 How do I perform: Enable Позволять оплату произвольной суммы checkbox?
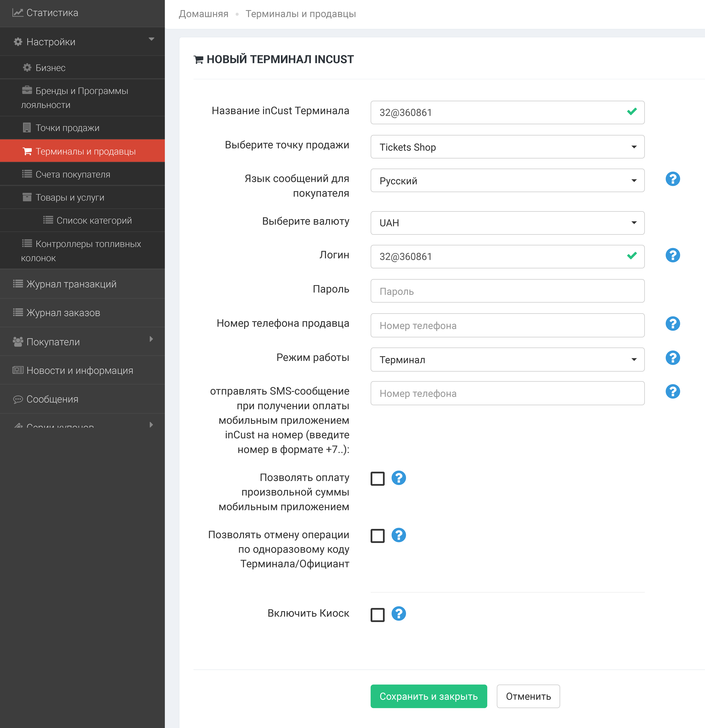coord(378,479)
